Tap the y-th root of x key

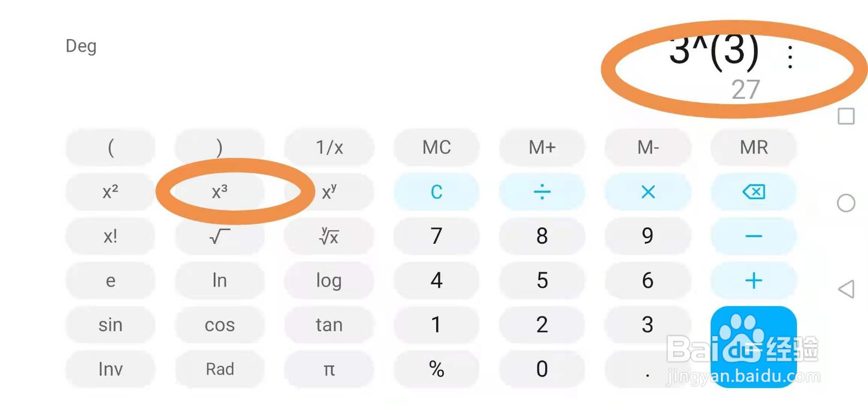pyautogui.click(x=329, y=236)
